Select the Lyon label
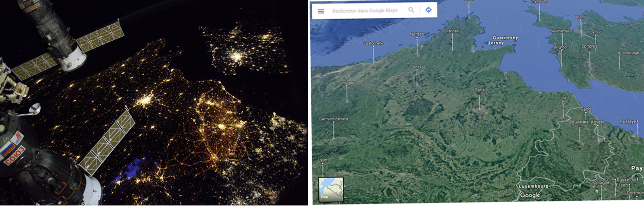This screenshot has height=206, width=644. pyautogui.click(x=323, y=160)
